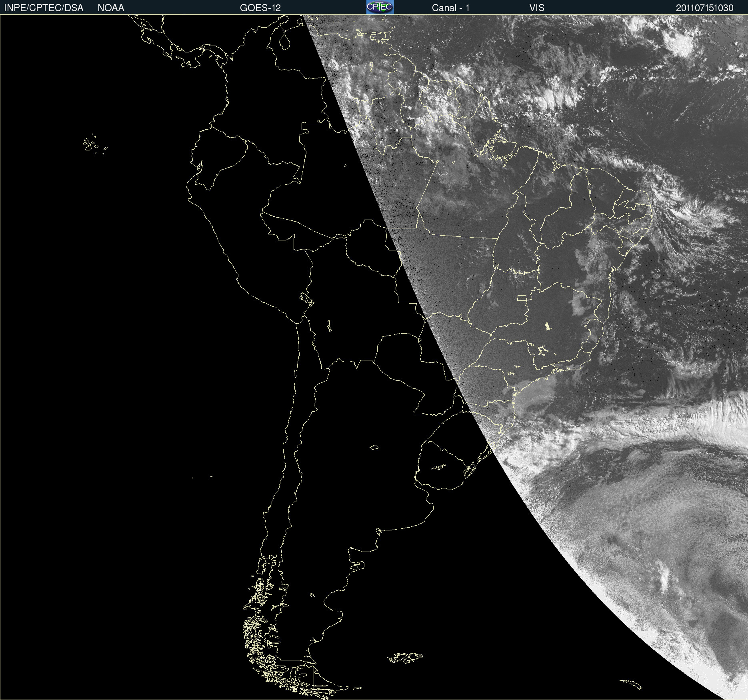Click the NOAA label in header
The height and width of the screenshot is (700, 748).
111,8
